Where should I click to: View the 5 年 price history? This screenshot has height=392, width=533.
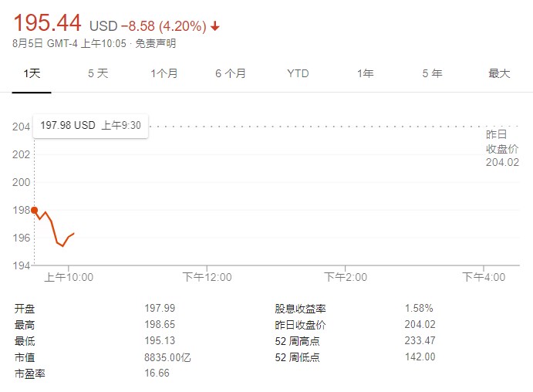coord(432,74)
